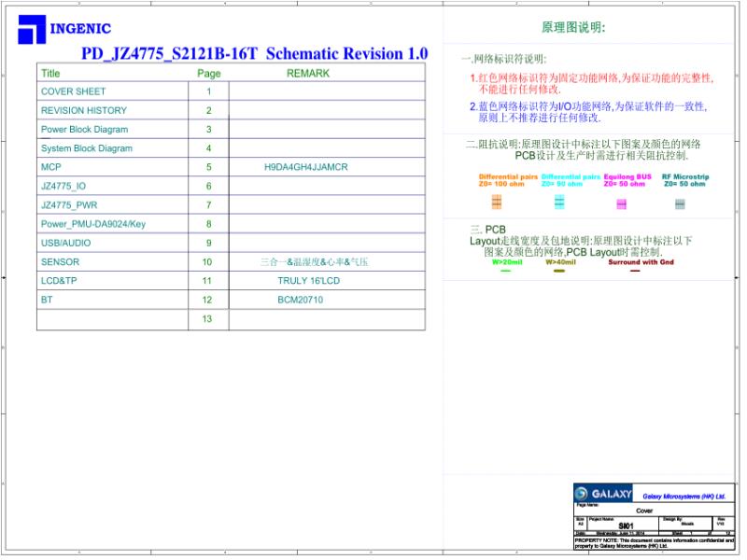Click page number 10 cell
This screenshot has width=747, height=560.
tap(206, 262)
